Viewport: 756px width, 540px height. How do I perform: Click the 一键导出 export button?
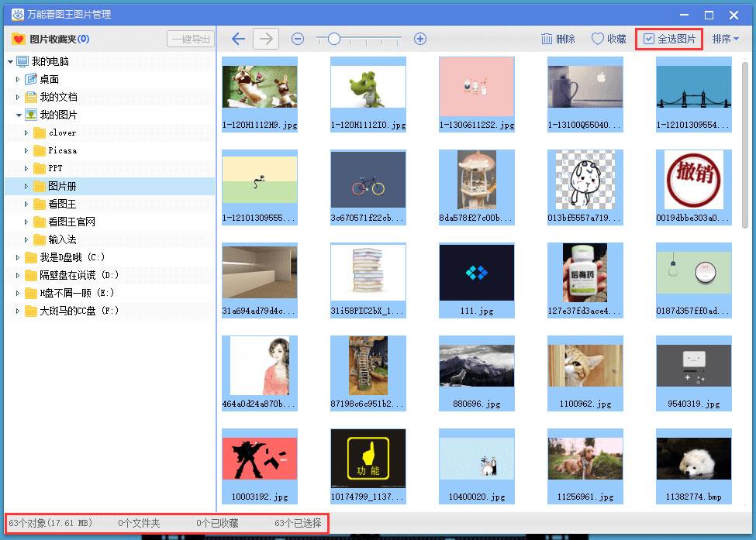click(190, 39)
